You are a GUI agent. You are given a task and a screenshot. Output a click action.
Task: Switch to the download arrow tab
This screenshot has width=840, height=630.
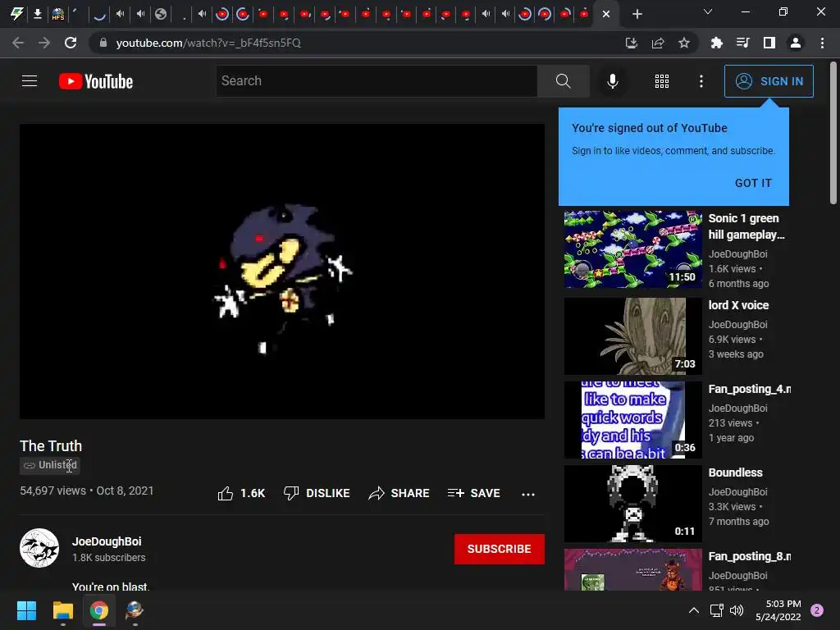coord(38,14)
